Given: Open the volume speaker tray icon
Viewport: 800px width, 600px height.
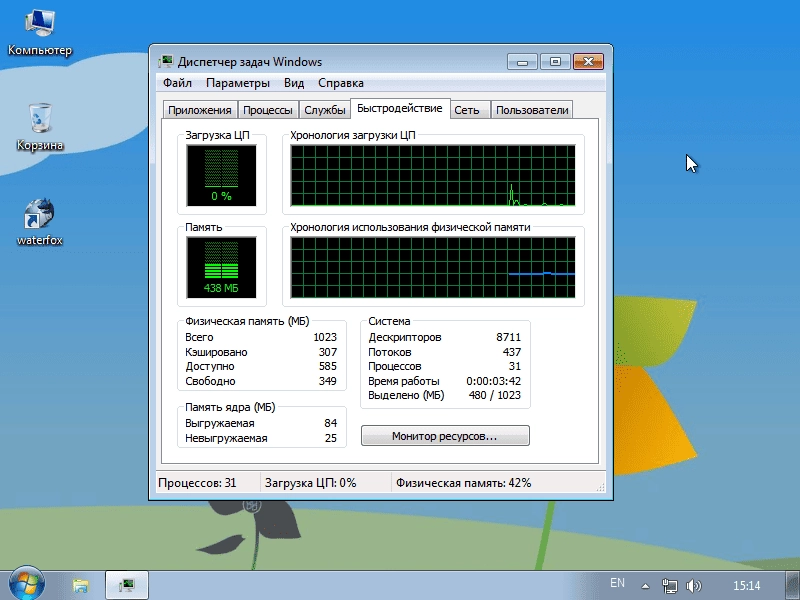Looking at the screenshot, I should point(694,586).
